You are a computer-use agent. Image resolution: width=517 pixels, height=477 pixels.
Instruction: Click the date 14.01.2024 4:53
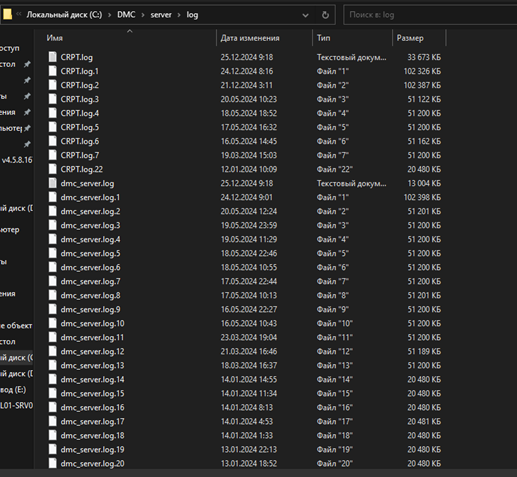point(247,421)
